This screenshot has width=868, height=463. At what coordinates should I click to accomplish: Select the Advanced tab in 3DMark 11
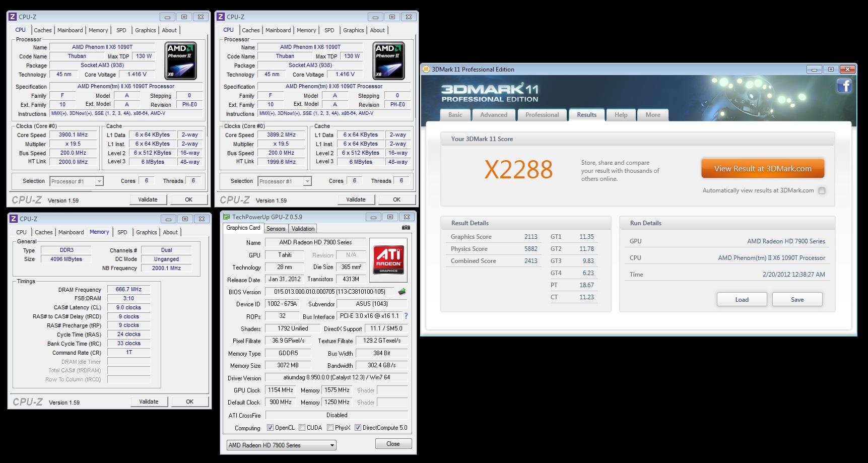494,115
